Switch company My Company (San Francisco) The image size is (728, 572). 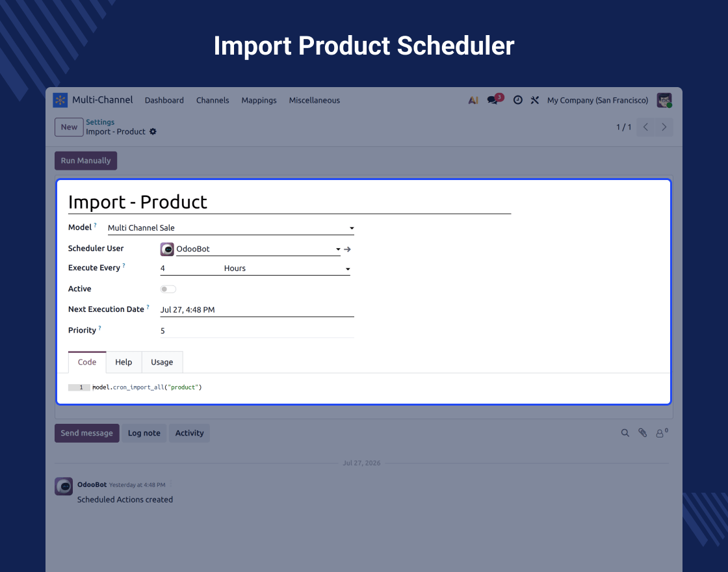[597, 100]
